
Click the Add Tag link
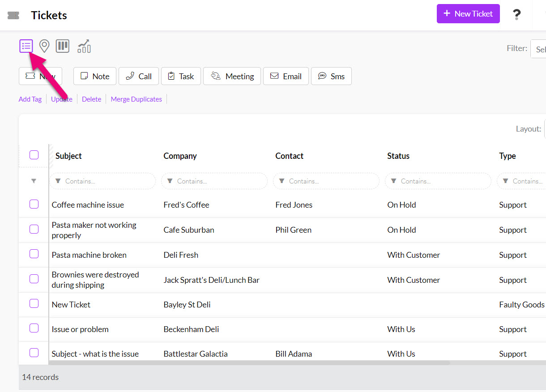pos(30,99)
